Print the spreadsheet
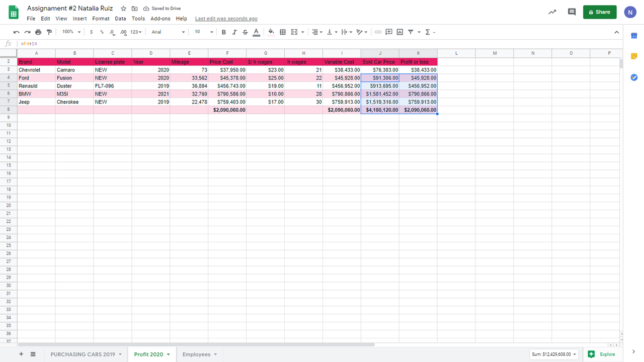644x362 pixels. [x=38, y=32]
